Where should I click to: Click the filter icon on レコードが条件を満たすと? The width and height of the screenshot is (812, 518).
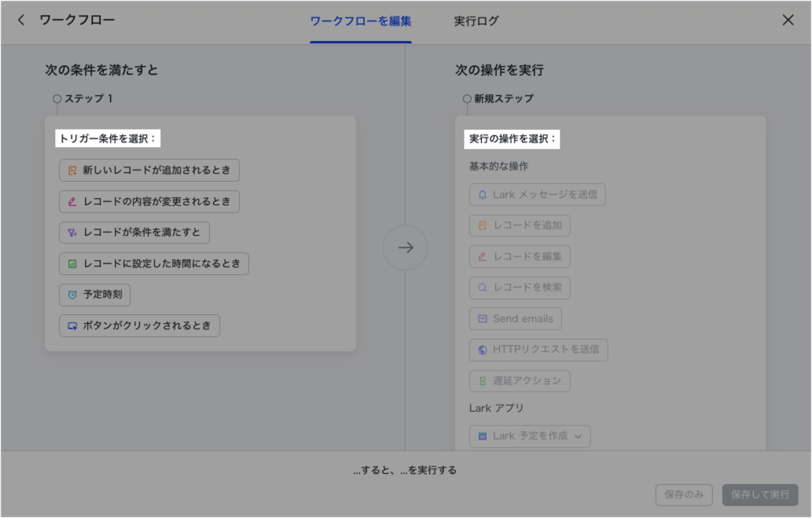(x=72, y=233)
